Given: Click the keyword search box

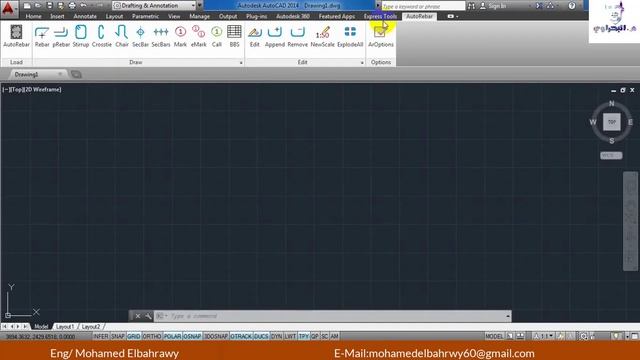Looking at the screenshot, I should tap(423, 6).
